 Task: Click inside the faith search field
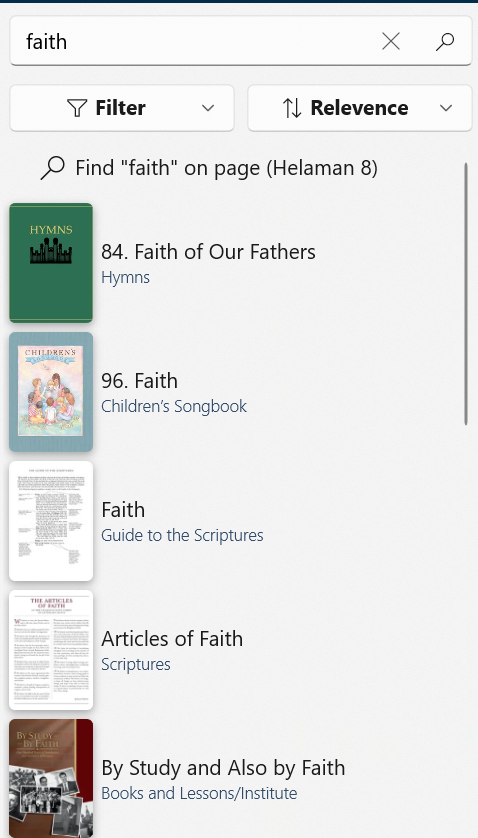(x=192, y=41)
